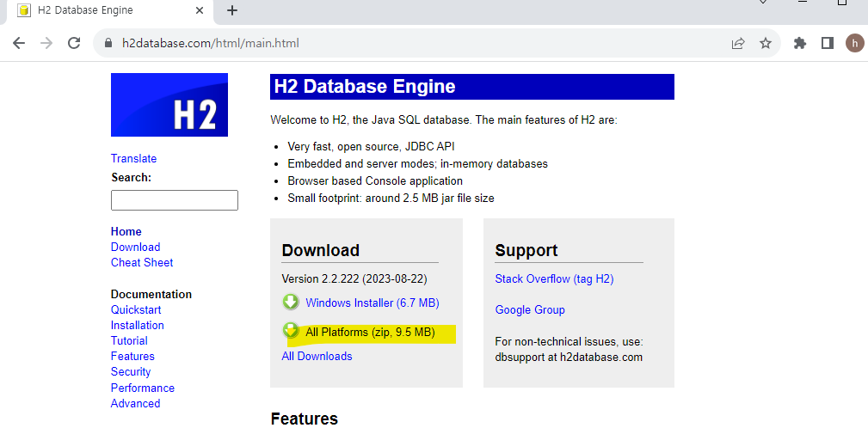Click the H2 logo image
868x428 pixels.
click(169, 105)
